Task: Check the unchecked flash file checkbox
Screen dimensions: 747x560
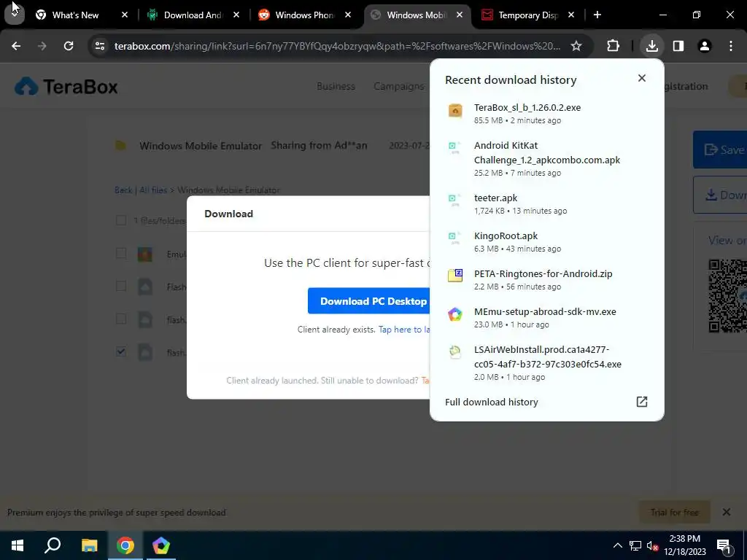Action: pos(121,319)
